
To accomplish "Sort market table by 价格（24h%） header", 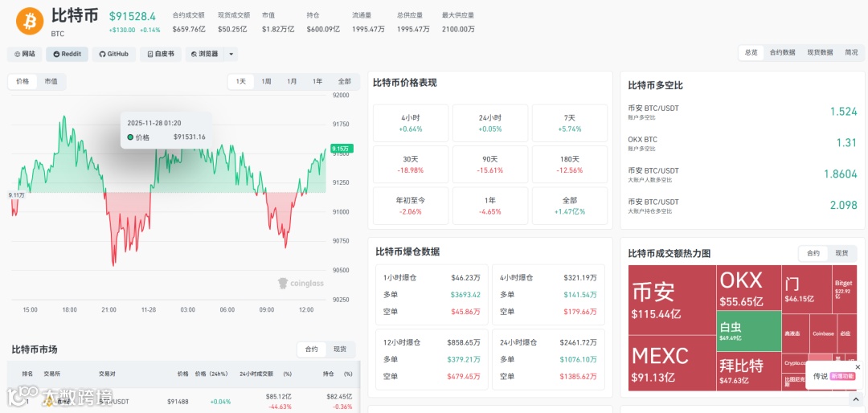I will click(x=212, y=374).
